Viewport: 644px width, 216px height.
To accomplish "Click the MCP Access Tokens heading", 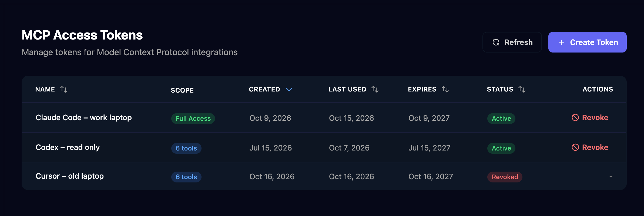I will point(82,35).
